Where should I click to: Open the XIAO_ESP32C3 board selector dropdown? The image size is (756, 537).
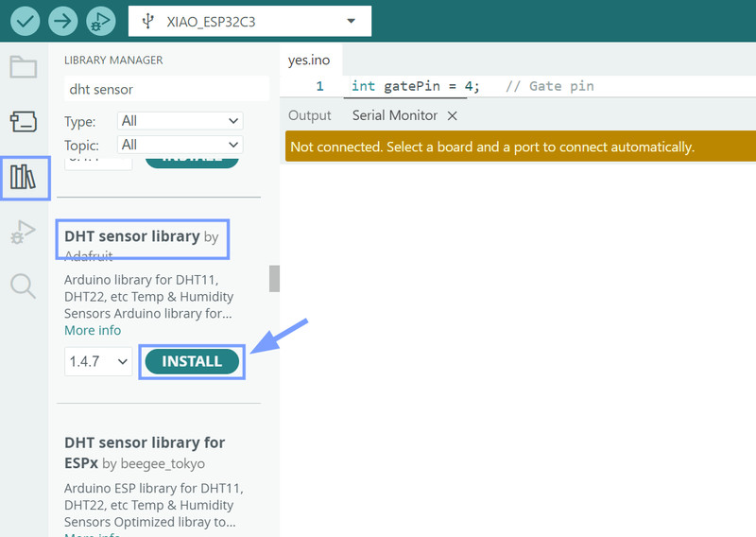point(249,21)
